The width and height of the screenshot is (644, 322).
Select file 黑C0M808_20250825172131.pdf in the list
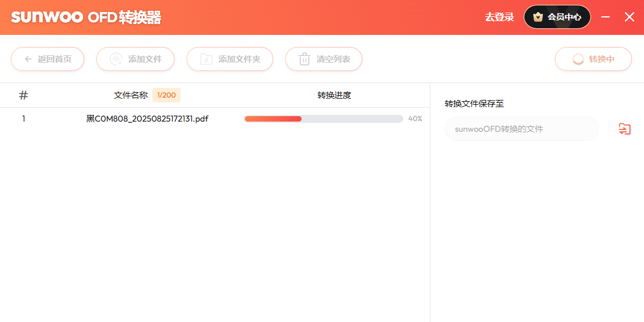[147, 119]
